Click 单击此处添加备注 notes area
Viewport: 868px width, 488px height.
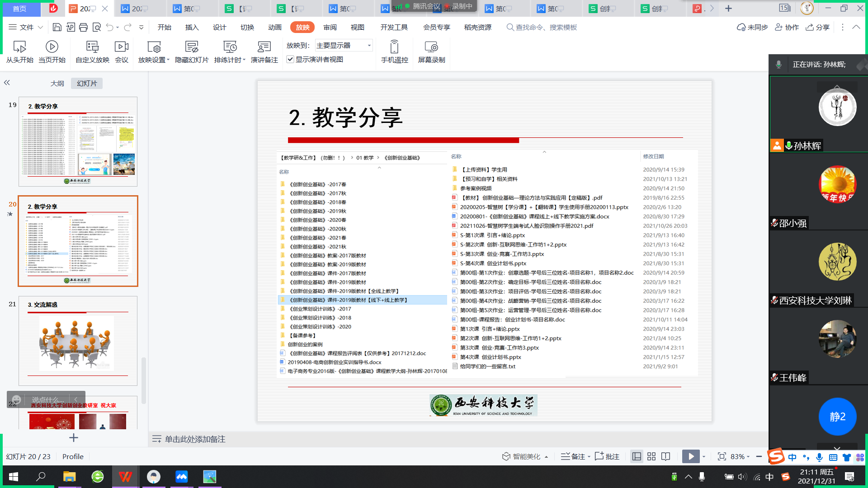(x=195, y=439)
